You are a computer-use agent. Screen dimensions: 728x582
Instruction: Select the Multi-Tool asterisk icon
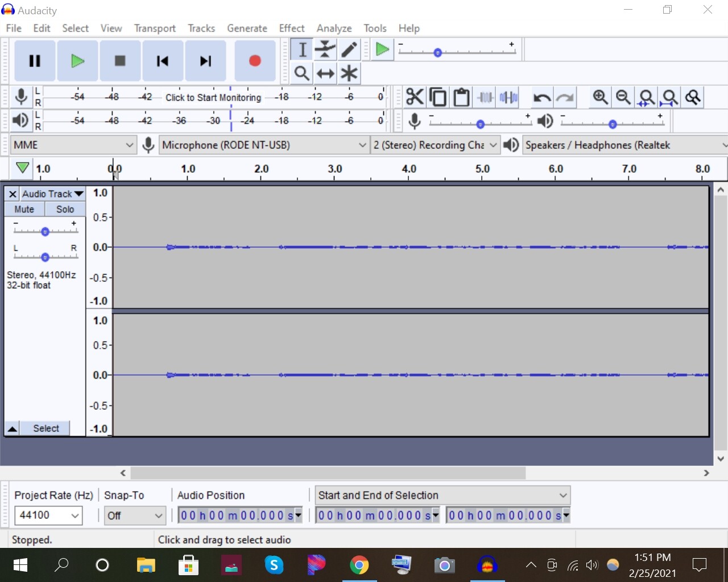349,73
